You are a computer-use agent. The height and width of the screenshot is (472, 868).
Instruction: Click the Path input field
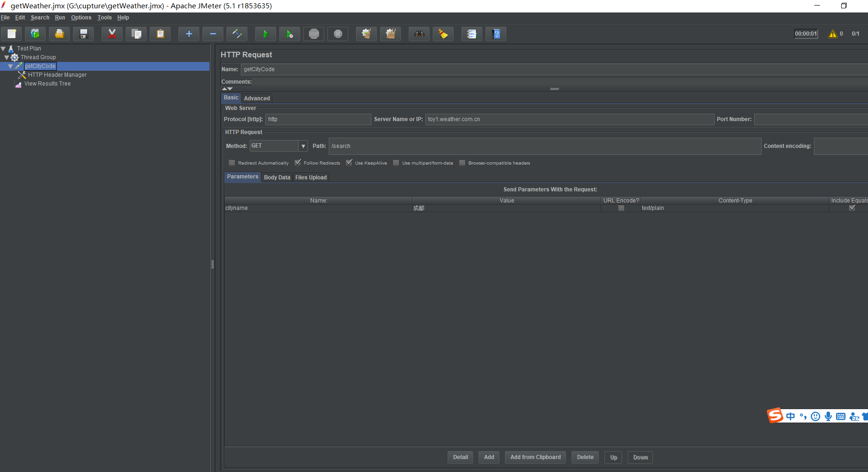pyautogui.click(x=545, y=146)
